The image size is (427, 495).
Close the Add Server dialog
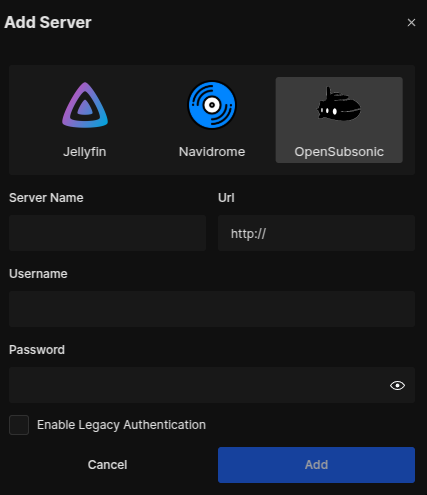411,22
